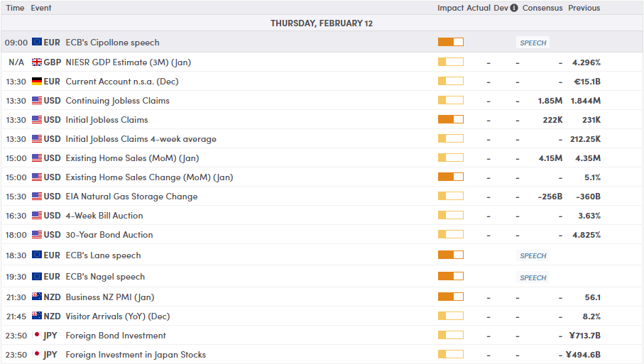Click the UK flag next to GBP
This screenshot has width=644, height=364.
click(37, 62)
